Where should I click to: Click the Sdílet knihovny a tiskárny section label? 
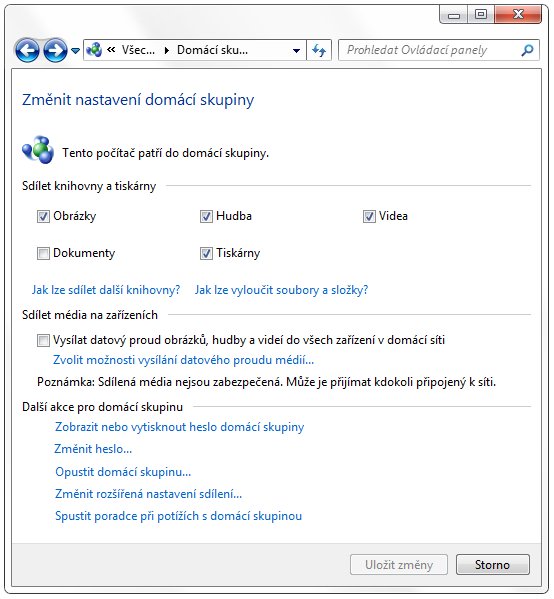point(89,186)
